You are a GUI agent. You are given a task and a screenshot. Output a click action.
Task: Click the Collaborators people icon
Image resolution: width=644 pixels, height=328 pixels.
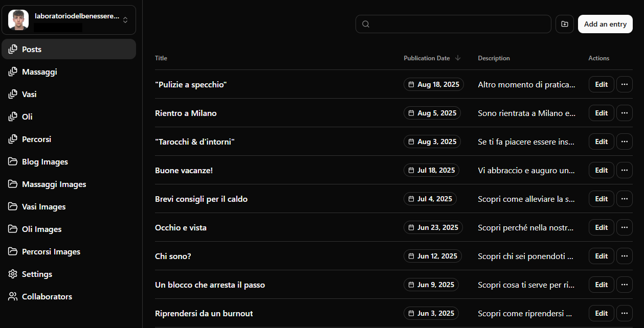(13, 297)
